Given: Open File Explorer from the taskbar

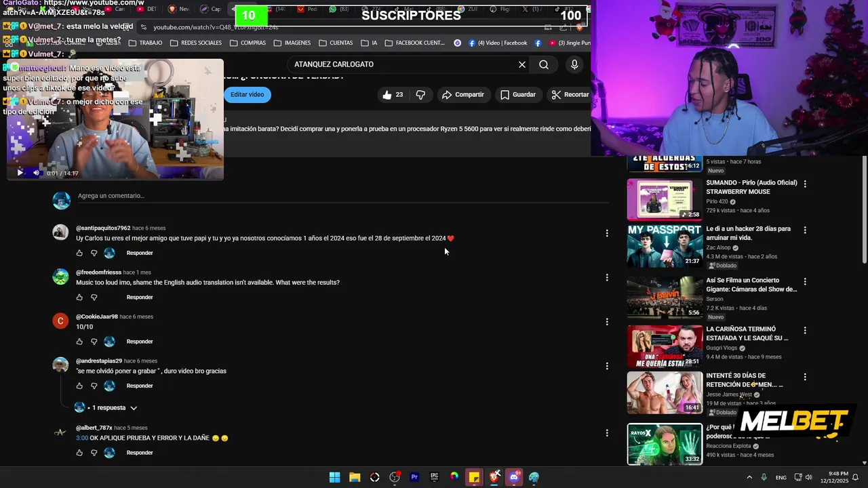Looking at the screenshot, I should [355, 477].
